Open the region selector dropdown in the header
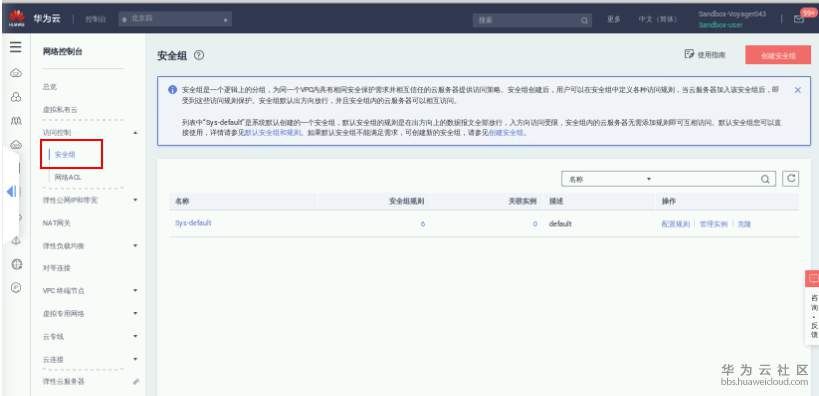Viewport: 819px width, 396px height. click(175, 19)
